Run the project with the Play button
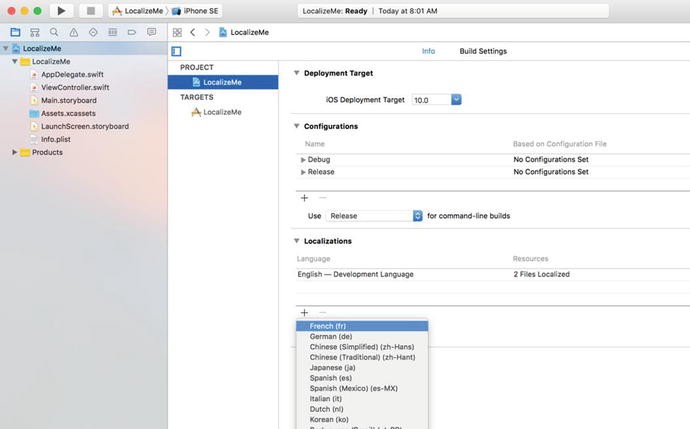This screenshot has width=690, height=429. tap(61, 11)
